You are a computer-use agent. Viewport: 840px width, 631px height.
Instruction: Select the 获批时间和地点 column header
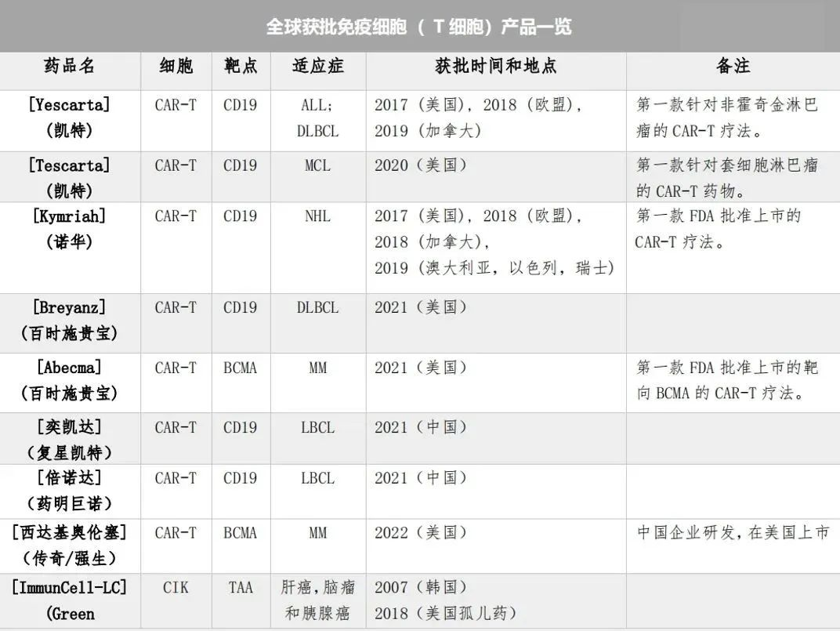click(x=495, y=67)
